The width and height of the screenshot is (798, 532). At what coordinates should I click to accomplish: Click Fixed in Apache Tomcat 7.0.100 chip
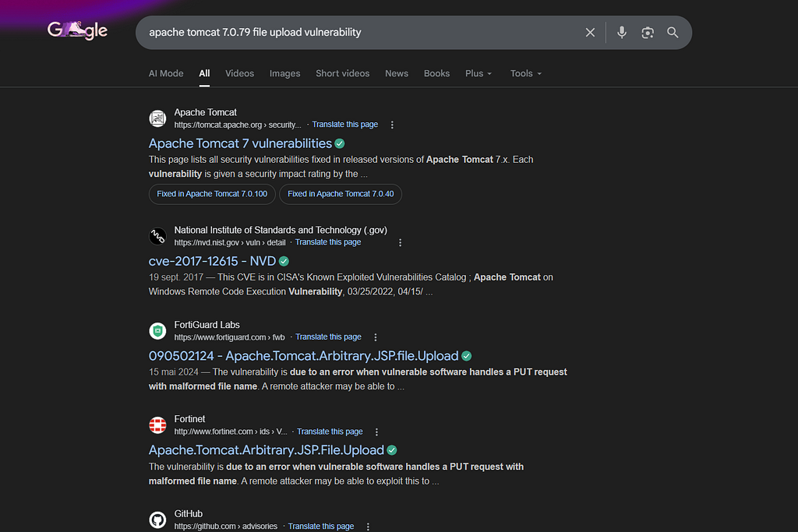click(212, 194)
